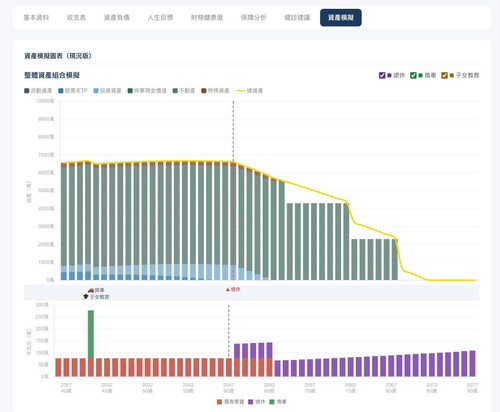Toggle 流動資產 legend color swatch
Screen dimensions: 500x412
[x=27, y=91]
